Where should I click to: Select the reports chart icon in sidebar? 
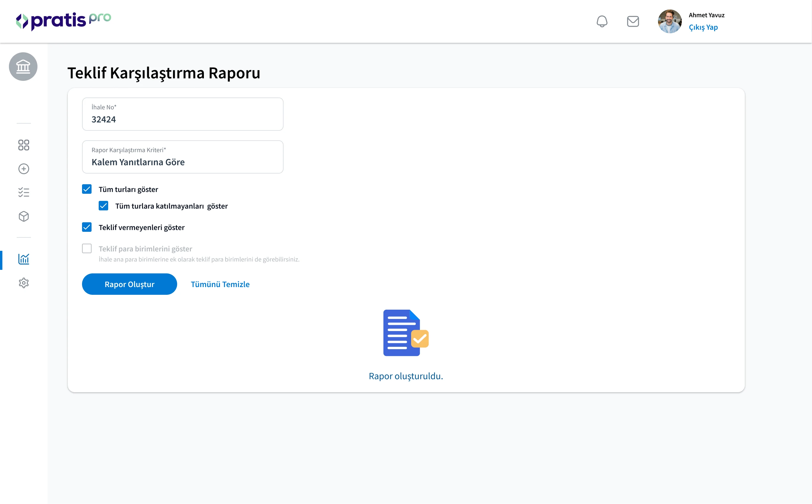click(x=24, y=259)
